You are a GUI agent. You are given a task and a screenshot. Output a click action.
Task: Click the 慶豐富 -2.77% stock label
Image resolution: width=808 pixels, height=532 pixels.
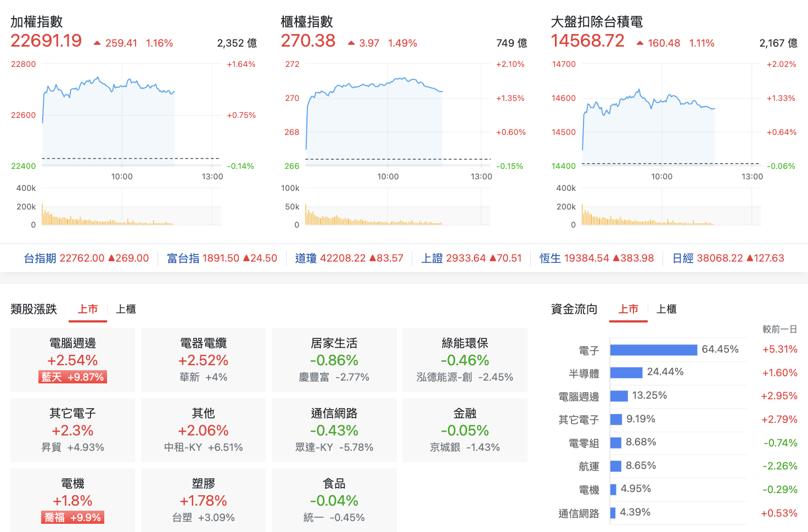[334, 377]
